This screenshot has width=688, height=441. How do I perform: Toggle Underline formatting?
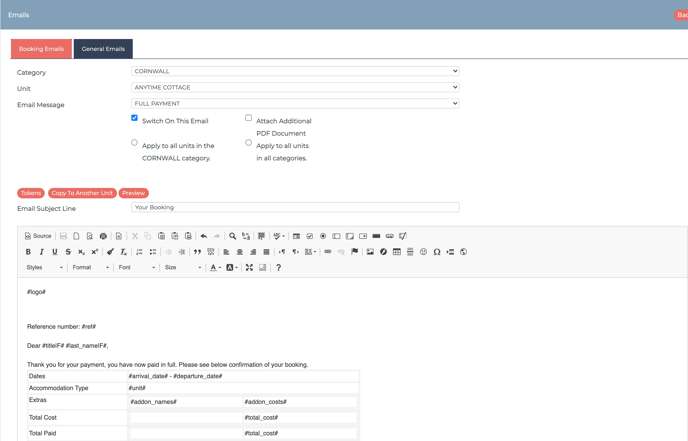tap(55, 252)
